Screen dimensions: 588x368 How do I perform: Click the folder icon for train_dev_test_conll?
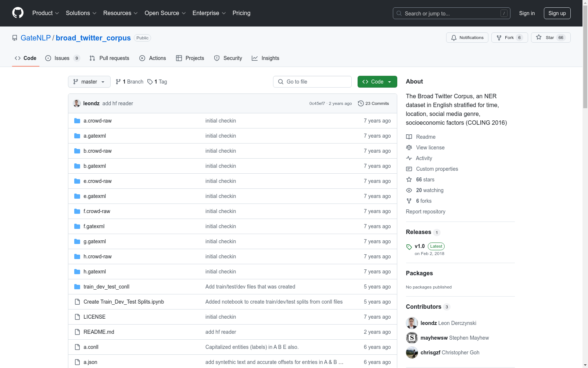pyautogui.click(x=77, y=287)
